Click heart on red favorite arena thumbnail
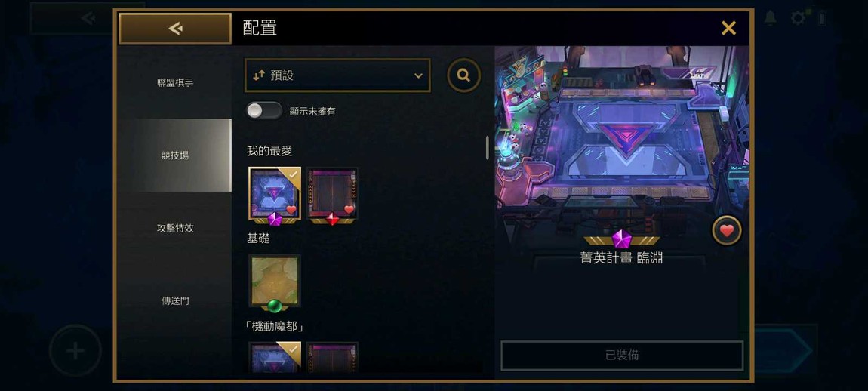 [349, 209]
